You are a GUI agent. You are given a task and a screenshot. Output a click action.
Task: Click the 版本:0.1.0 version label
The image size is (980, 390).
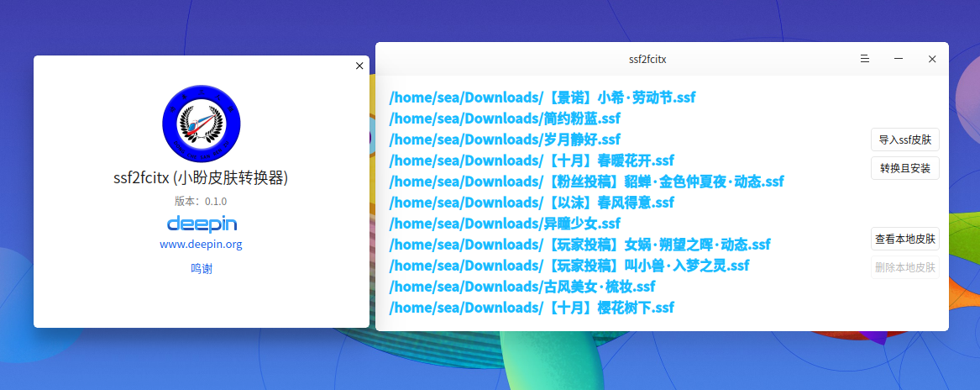[x=202, y=201]
